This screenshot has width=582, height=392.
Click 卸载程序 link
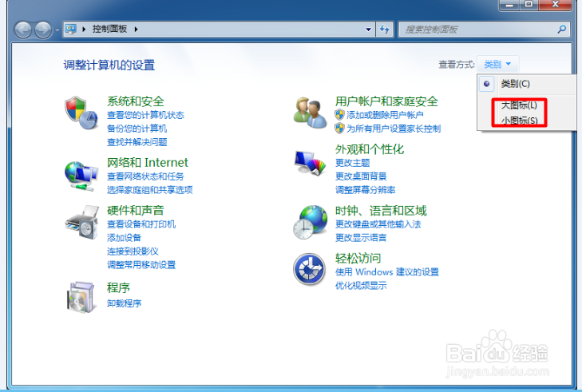click(x=124, y=303)
